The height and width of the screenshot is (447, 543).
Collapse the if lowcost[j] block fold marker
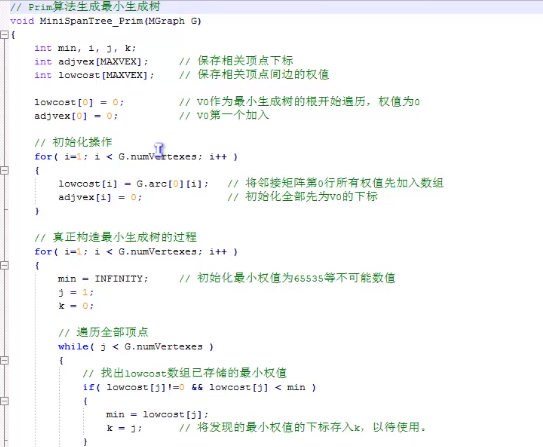click(x=4, y=401)
